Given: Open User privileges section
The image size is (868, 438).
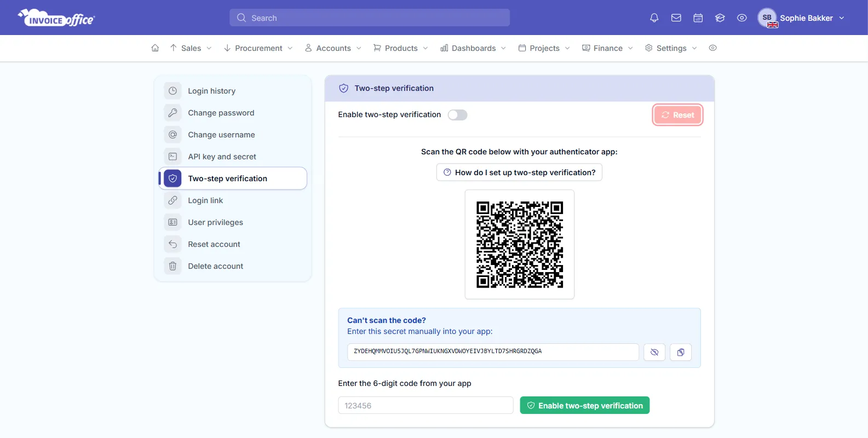Looking at the screenshot, I should [x=233, y=222].
